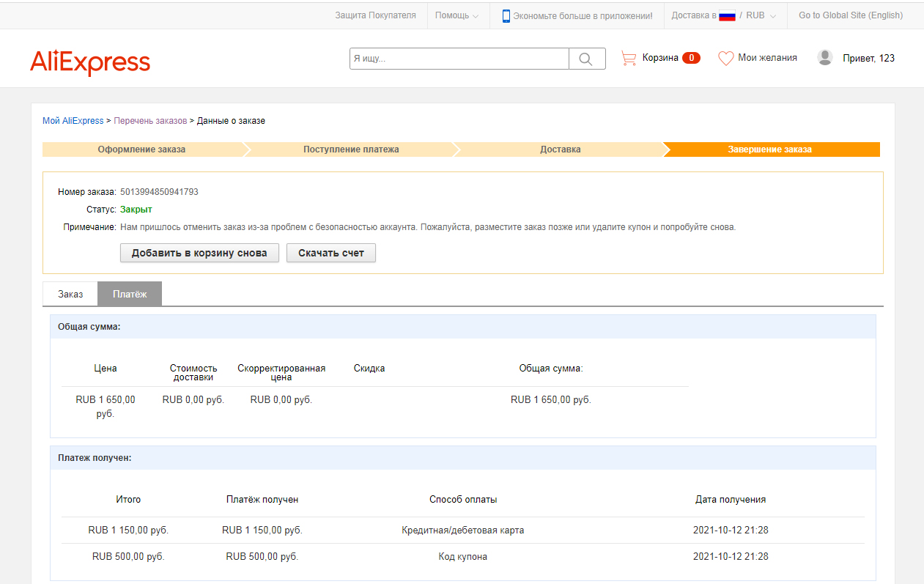Click the Закрыт status text

click(136, 210)
